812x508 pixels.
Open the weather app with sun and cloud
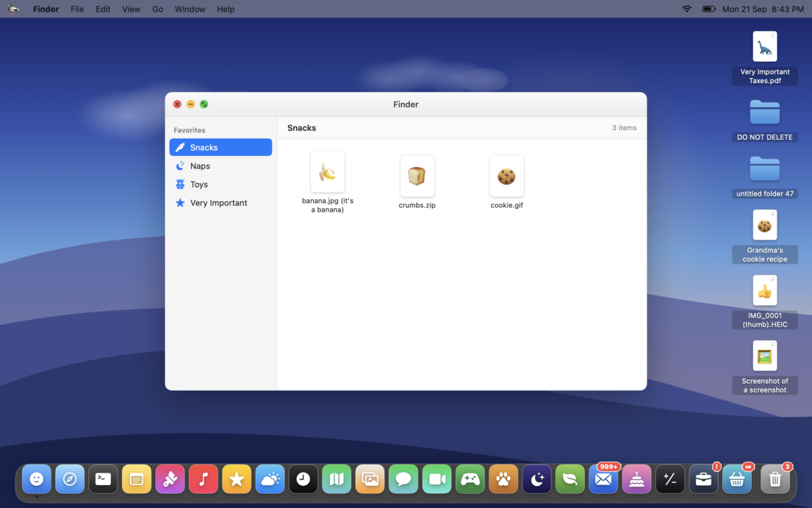pos(270,479)
